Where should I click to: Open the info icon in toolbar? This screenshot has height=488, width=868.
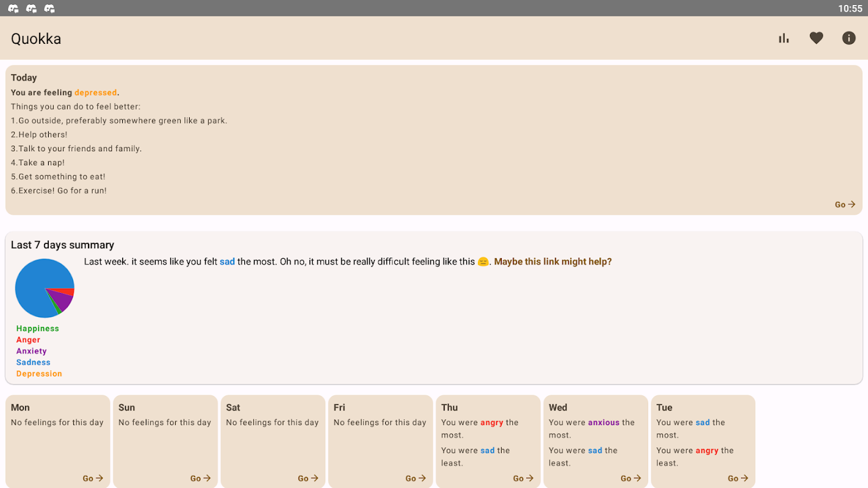pos(848,38)
